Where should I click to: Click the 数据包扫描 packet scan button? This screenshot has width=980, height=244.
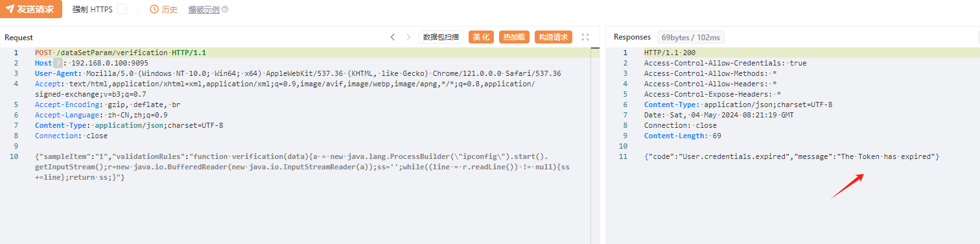point(441,37)
